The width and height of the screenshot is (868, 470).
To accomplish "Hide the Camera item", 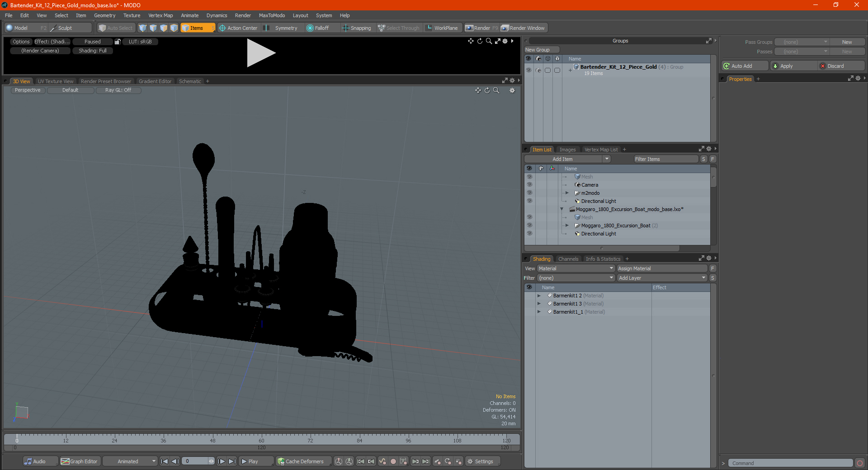I will pyautogui.click(x=529, y=185).
